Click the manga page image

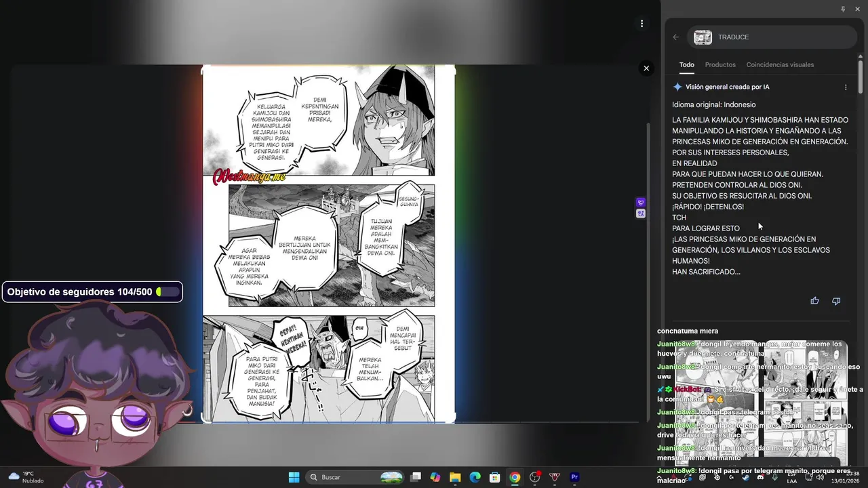(x=329, y=244)
